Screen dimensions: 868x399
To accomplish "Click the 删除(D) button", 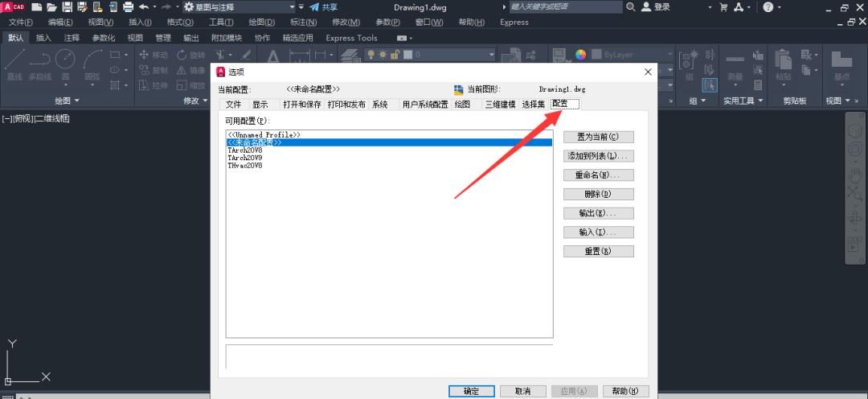I will click(x=599, y=194).
